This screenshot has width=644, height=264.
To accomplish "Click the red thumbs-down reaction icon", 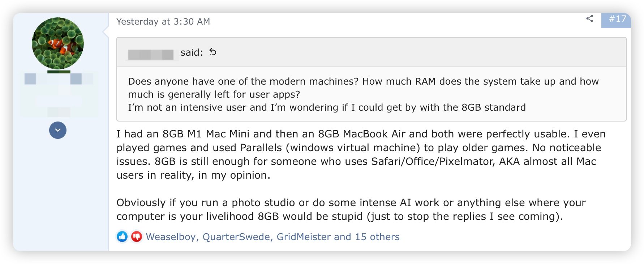I will coord(136,237).
